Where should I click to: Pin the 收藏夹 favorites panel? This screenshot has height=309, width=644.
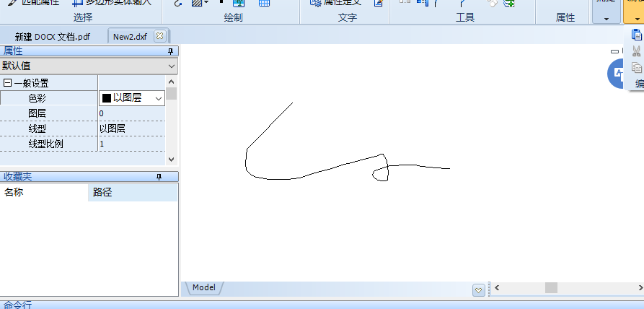tap(159, 177)
